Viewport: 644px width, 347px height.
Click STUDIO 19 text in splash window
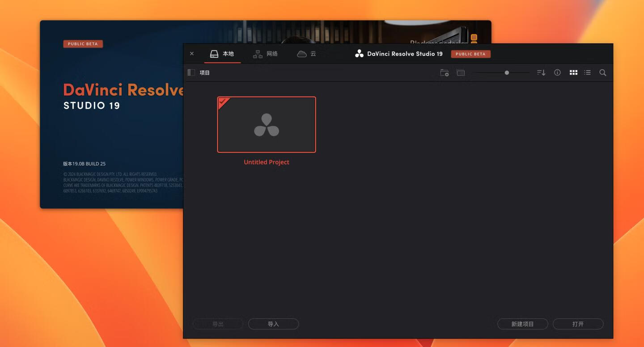tap(92, 106)
